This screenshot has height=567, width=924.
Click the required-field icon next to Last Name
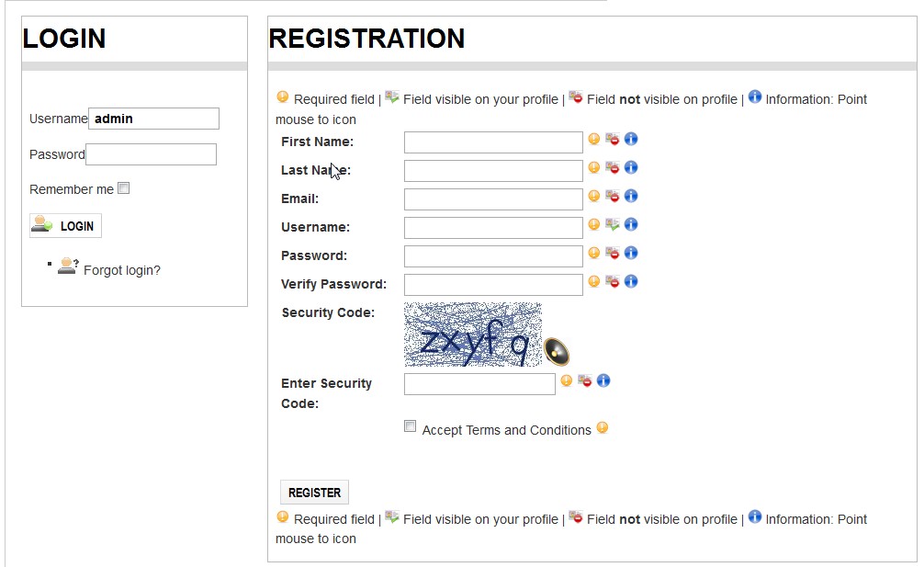click(594, 167)
